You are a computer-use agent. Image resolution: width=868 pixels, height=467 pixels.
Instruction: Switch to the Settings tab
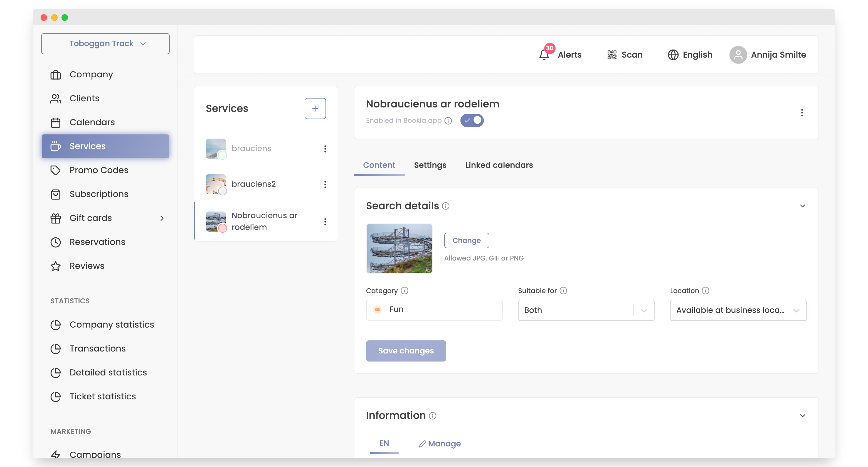click(x=430, y=165)
